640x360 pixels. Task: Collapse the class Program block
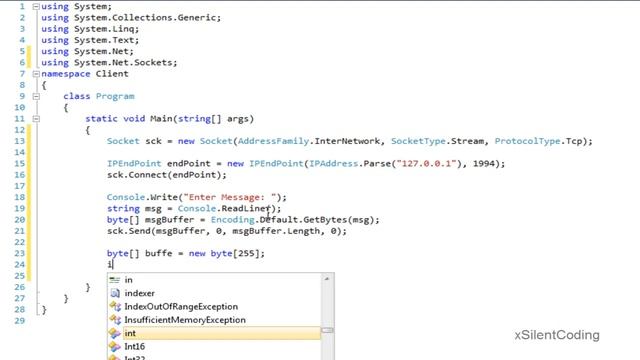[x=36, y=96]
